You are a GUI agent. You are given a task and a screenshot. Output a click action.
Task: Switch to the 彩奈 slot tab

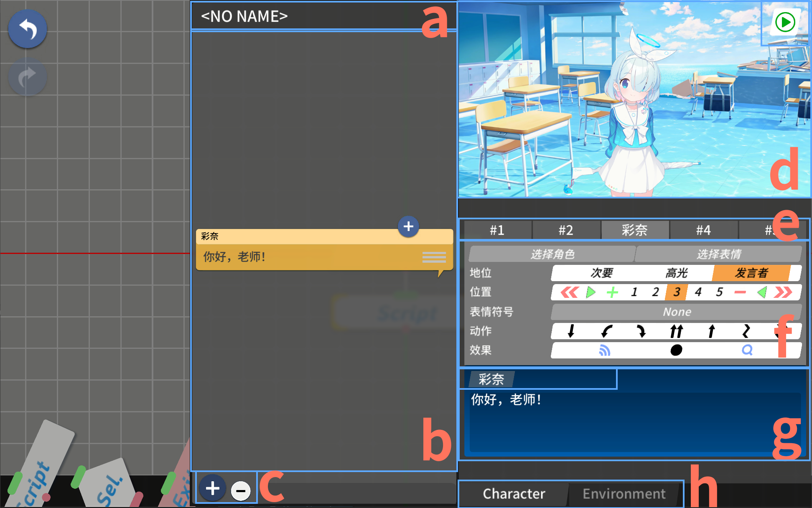point(635,230)
